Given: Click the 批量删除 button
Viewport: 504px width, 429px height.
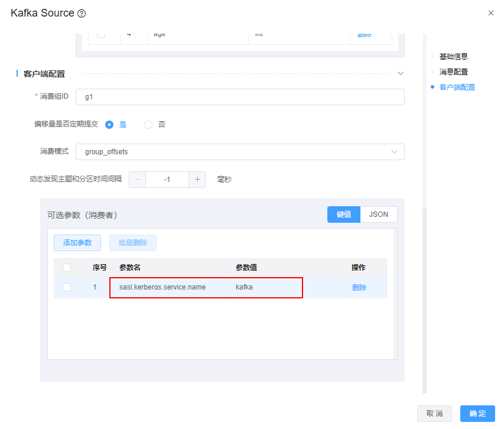Looking at the screenshot, I should 133,243.
